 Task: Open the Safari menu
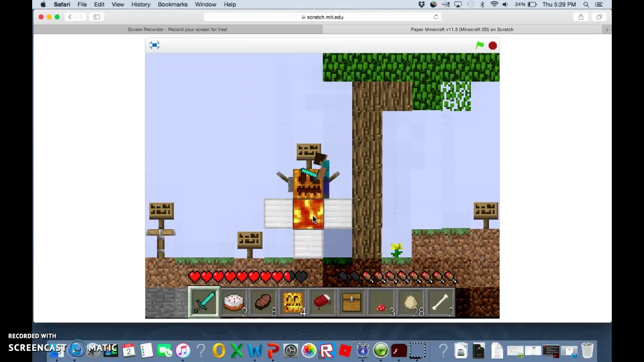[62, 5]
